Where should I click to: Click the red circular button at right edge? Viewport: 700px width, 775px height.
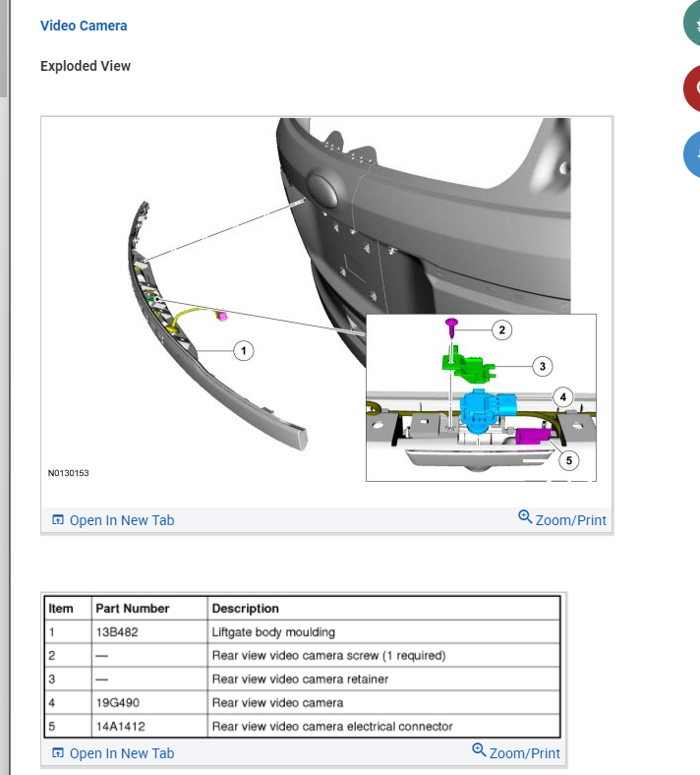pyautogui.click(x=692, y=88)
